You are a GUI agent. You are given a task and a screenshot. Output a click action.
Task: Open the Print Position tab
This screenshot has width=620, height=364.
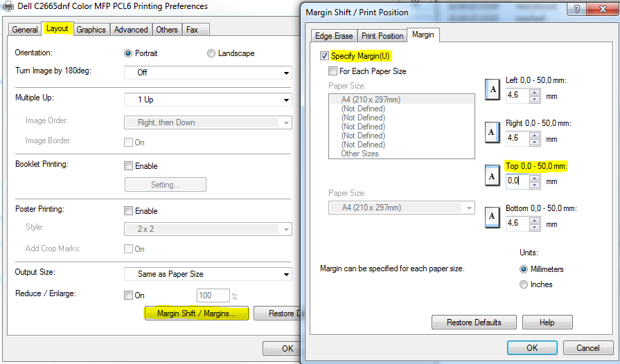(382, 36)
